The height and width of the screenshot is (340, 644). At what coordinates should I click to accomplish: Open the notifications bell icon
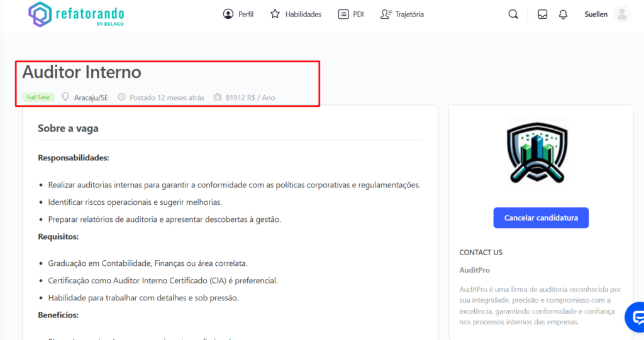coord(563,14)
